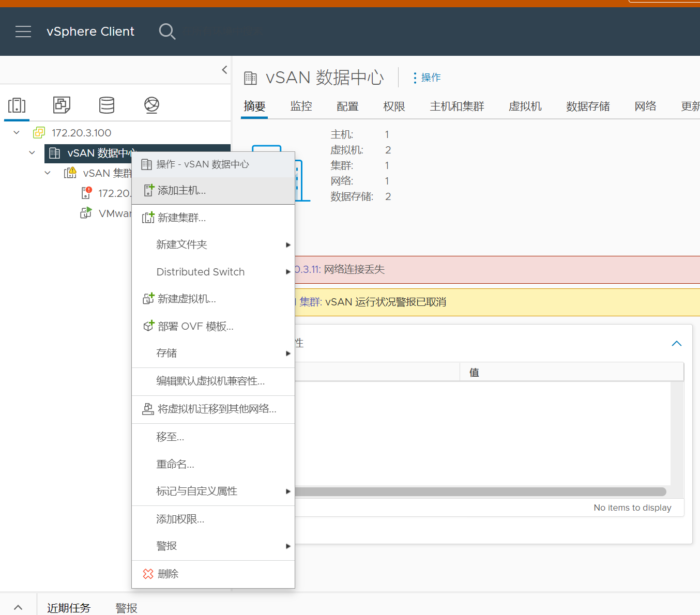
Task: Choose 移至... from the context menu
Action: (x=213, y=437)
